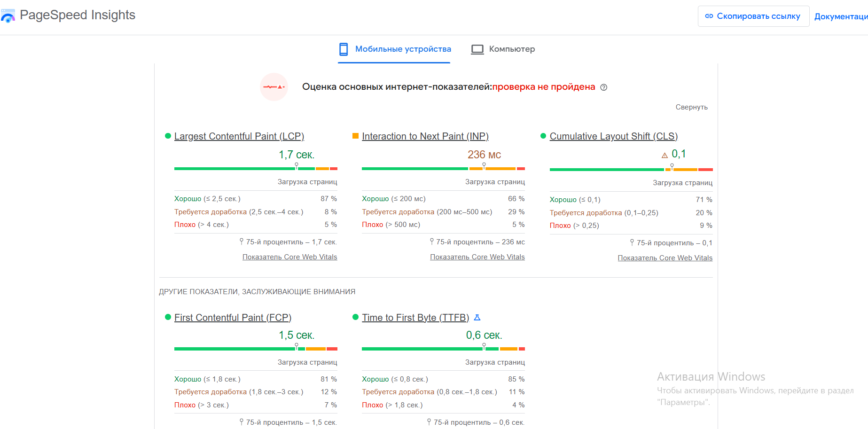Click the INP value 236 мс
The height and width of the screenshot is (429, 868).
pos(484,155)
